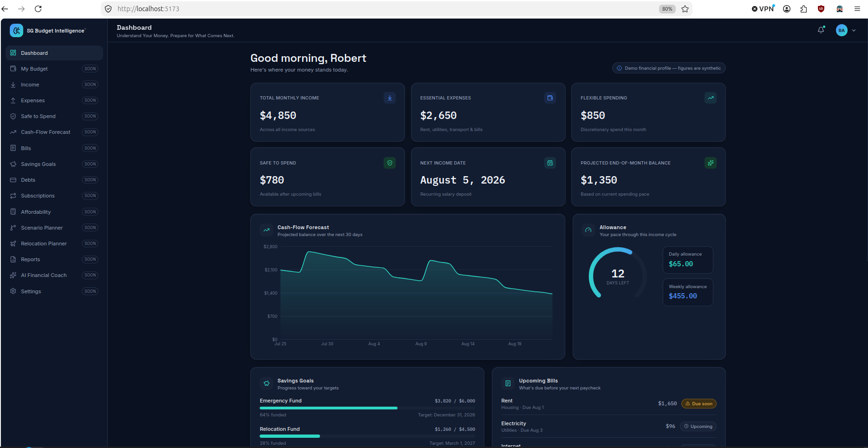Click the Savings Goals card header icon
This screenshot has width=868, height=448.
point(267,383)
